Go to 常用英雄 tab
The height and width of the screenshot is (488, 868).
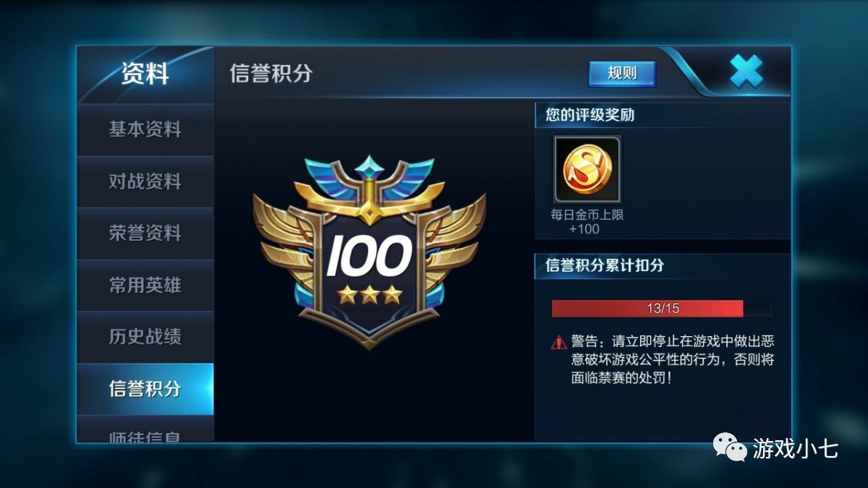point(145,285)
